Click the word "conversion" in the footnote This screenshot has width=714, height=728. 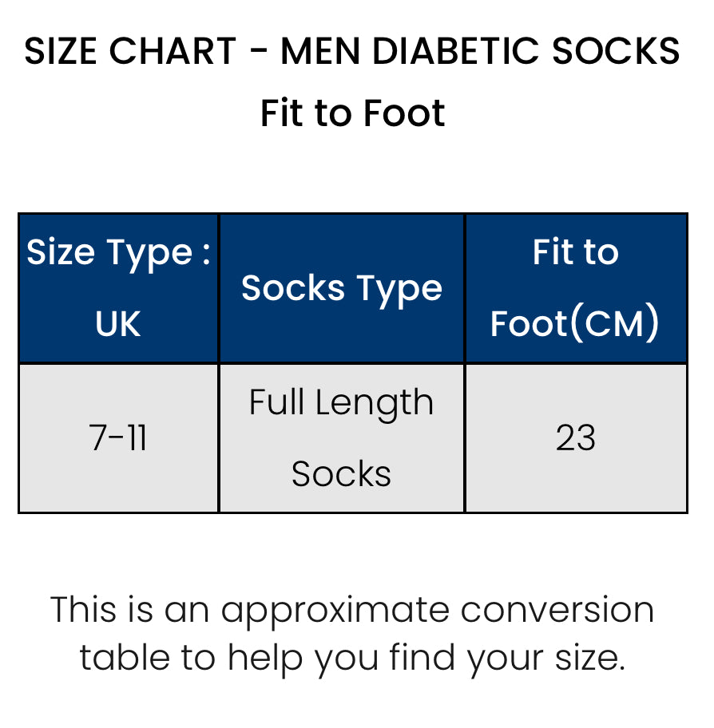557,611
